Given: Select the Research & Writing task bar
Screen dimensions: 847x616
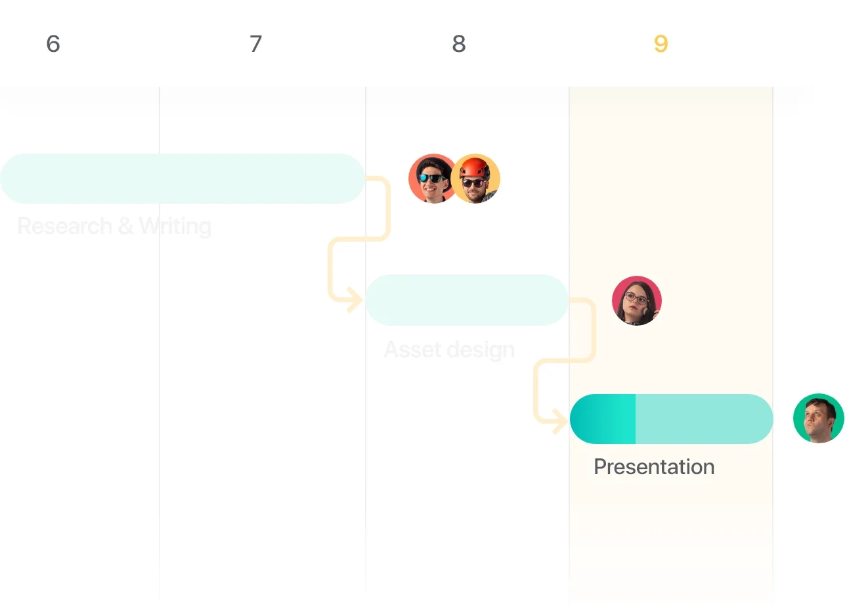Looking at the screenshot, I should tap(182, 179).
